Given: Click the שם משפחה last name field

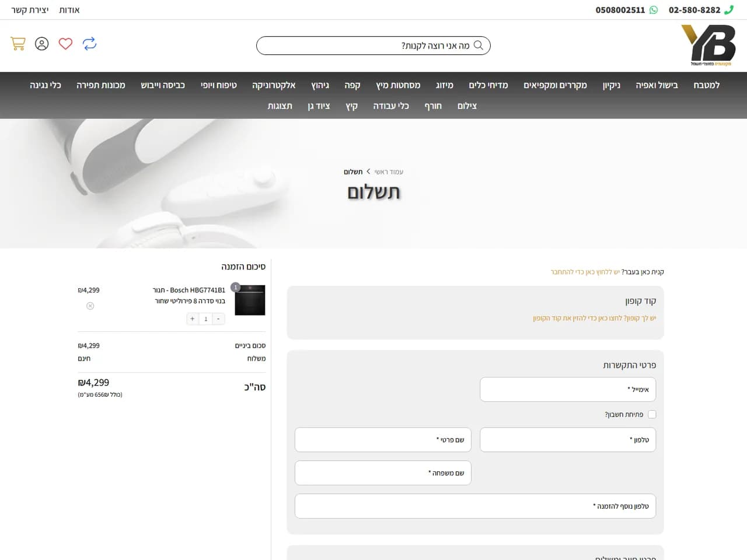Looking at the screenshot, I should tap(383, 473).
